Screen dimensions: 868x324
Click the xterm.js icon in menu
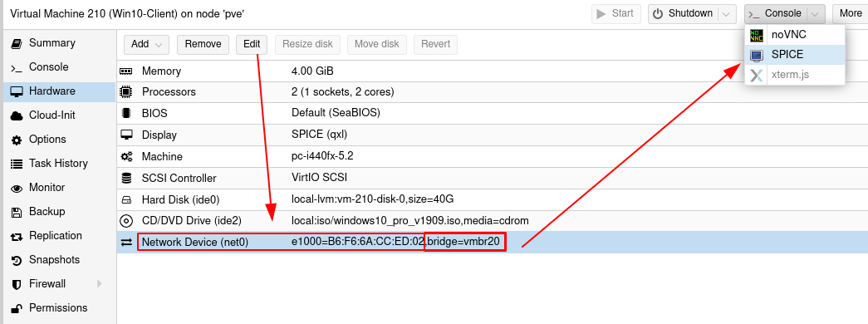coord(756,74)
